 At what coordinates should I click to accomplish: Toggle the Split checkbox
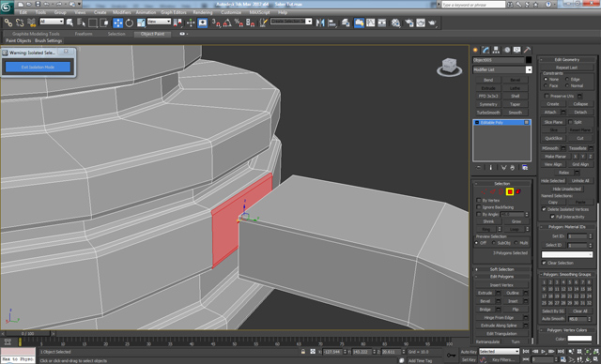coord(570,122)
